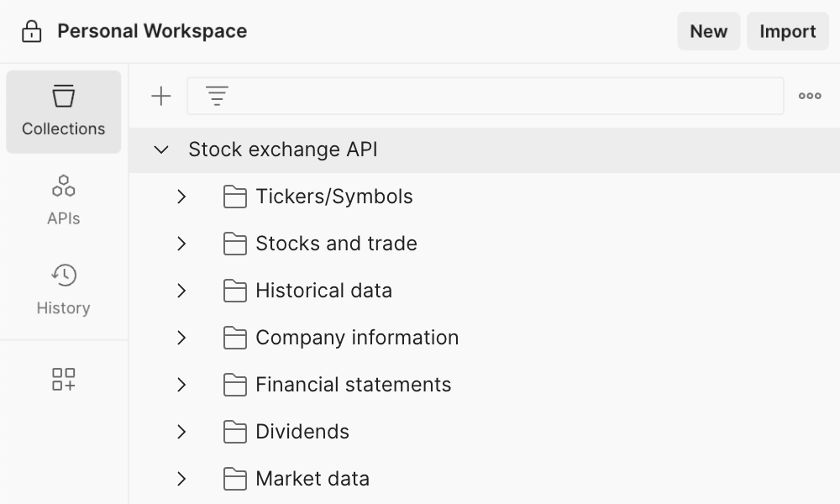The width and height of the screenshot is (840, 504).
Task: Click the Personal Workspace title
Action: click(152, 32)
